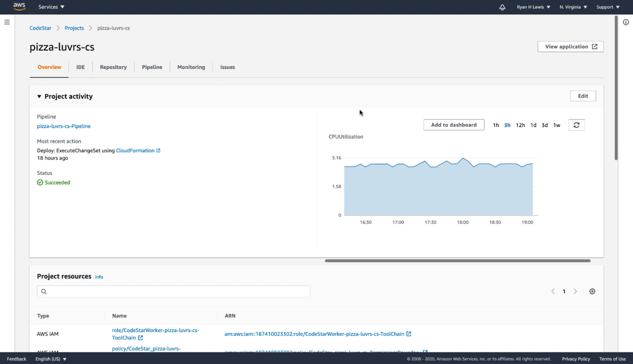Open ARN external link icon for ToolChain role

pos(409,334)
